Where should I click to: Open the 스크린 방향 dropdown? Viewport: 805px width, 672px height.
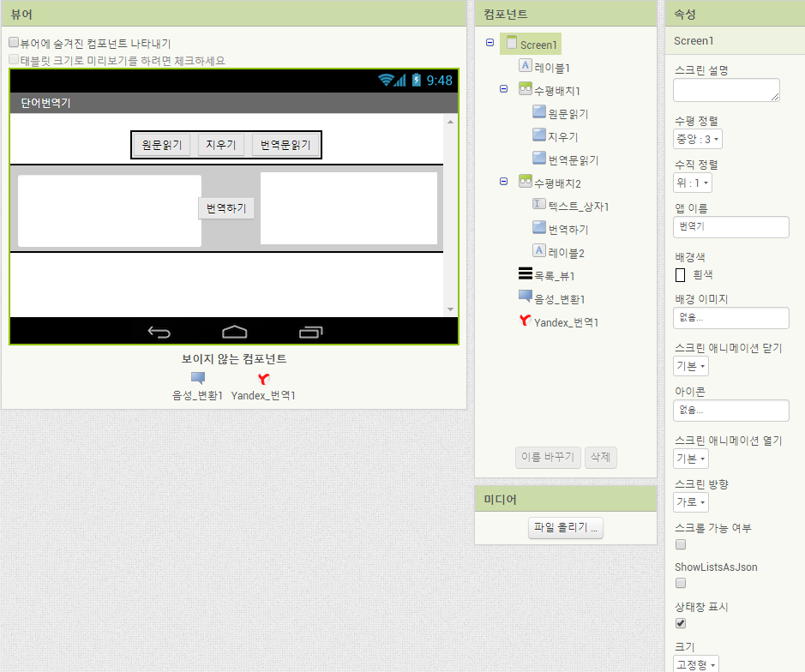[x=691, y=502]
